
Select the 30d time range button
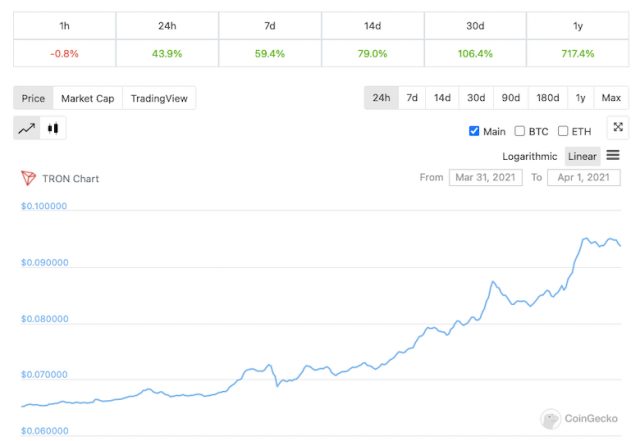pos(476,98)
